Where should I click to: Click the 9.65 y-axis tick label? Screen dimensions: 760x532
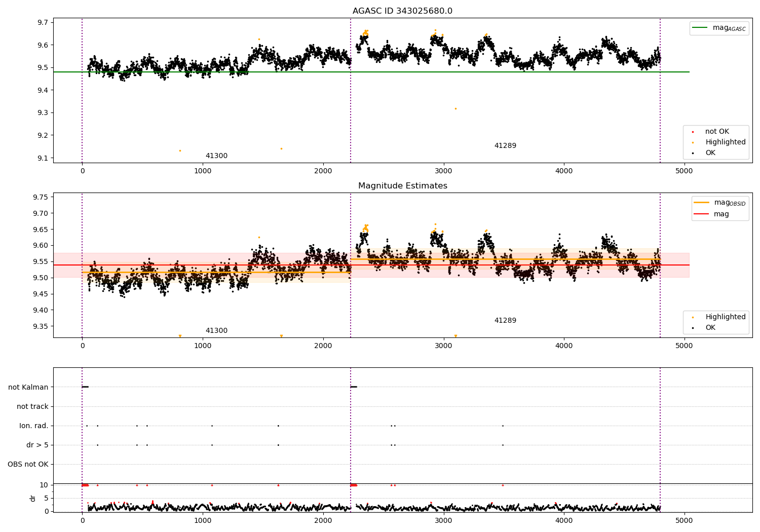[41, 230]
